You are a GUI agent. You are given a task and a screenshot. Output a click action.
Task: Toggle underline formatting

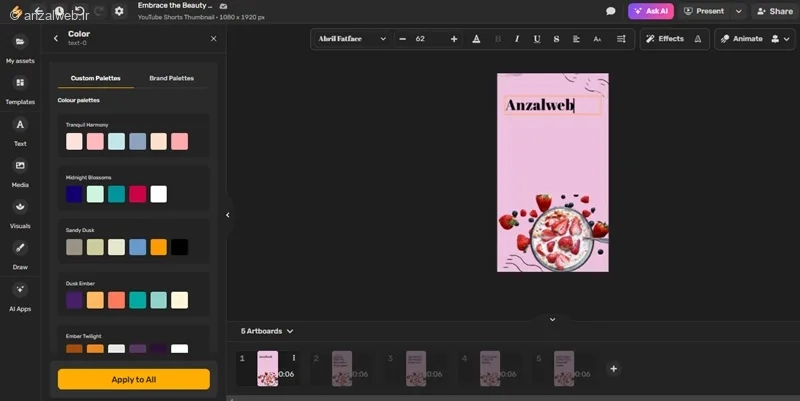point(537,39)
